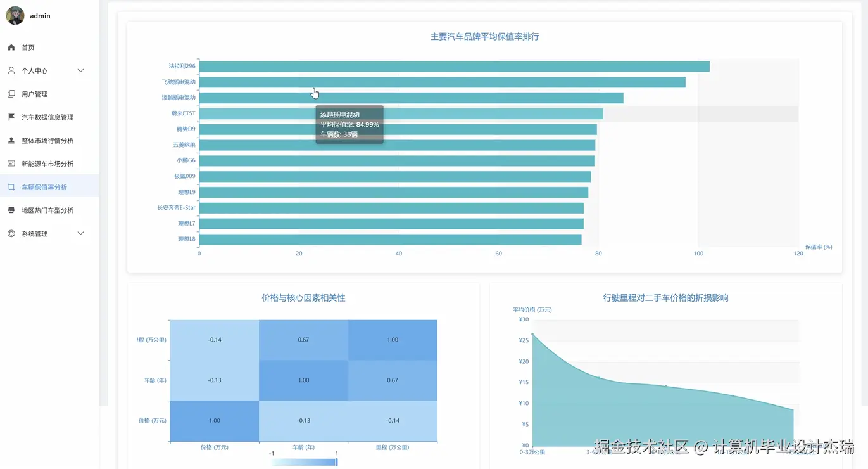Click the 保值率 (%) axis name
This screenshot has height=469, width=868.
point(819,247)
